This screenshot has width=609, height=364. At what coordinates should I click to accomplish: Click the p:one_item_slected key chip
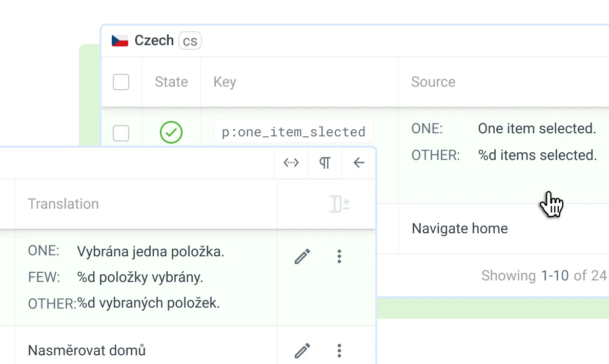tap(293, 132)
